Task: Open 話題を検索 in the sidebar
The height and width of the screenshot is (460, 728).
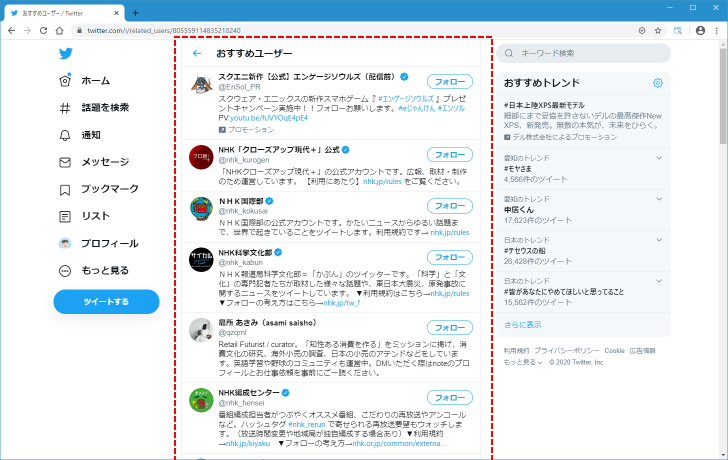Action: point(105,108)
